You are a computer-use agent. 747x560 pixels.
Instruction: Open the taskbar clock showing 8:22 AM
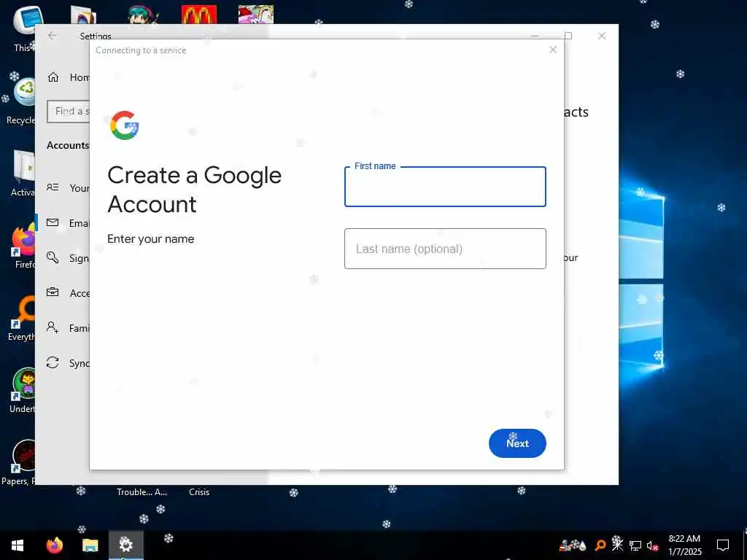[684, 545]
